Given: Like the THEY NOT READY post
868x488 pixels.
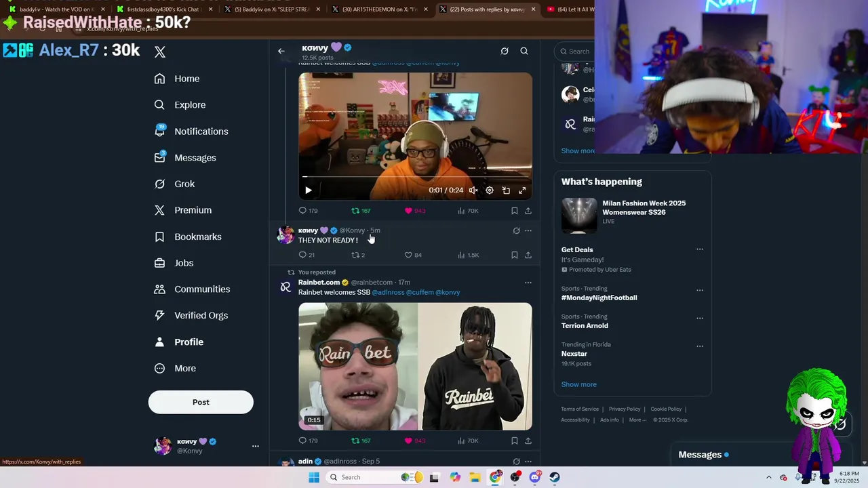Looking at the screenshot, I should click(x=413, y=255).
